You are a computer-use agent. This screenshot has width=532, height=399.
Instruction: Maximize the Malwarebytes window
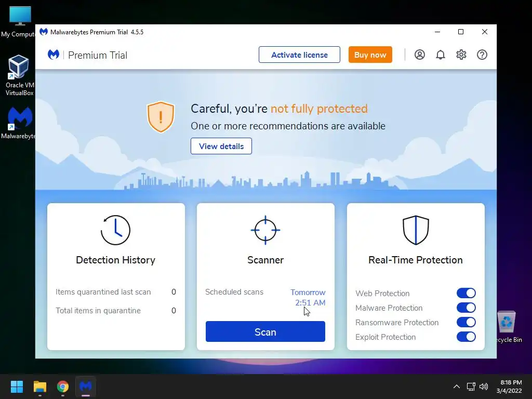tap(461, 32)
